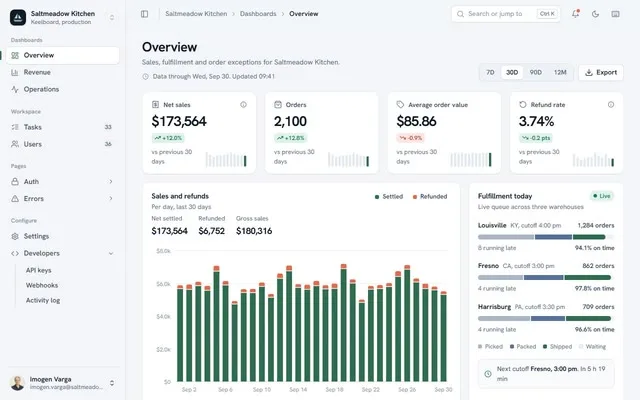Click the download icon in Export
The width and height of the screenshot is (640, 400).
point(589,73)
